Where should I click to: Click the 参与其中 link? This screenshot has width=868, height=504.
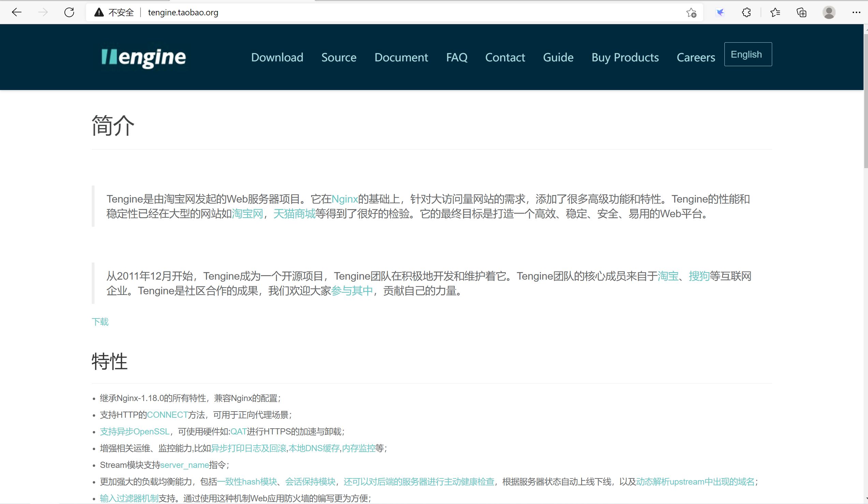pos(352,291)
